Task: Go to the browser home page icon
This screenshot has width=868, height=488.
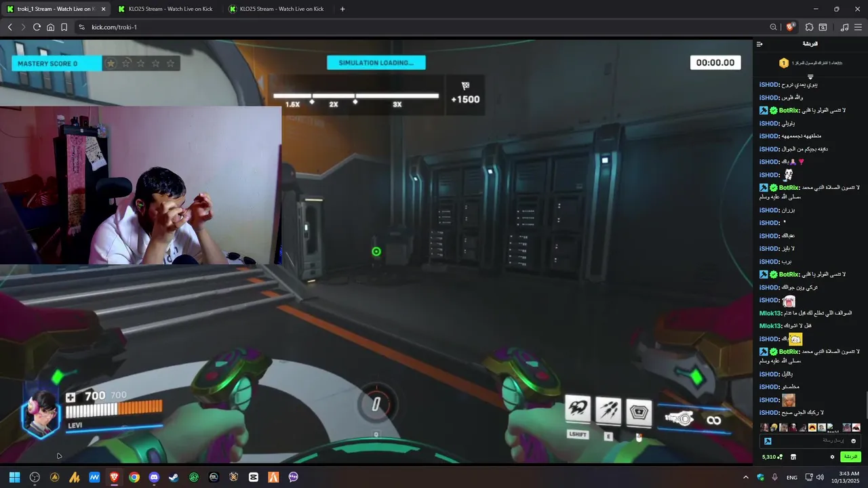Action: click(x=50, y=27)
